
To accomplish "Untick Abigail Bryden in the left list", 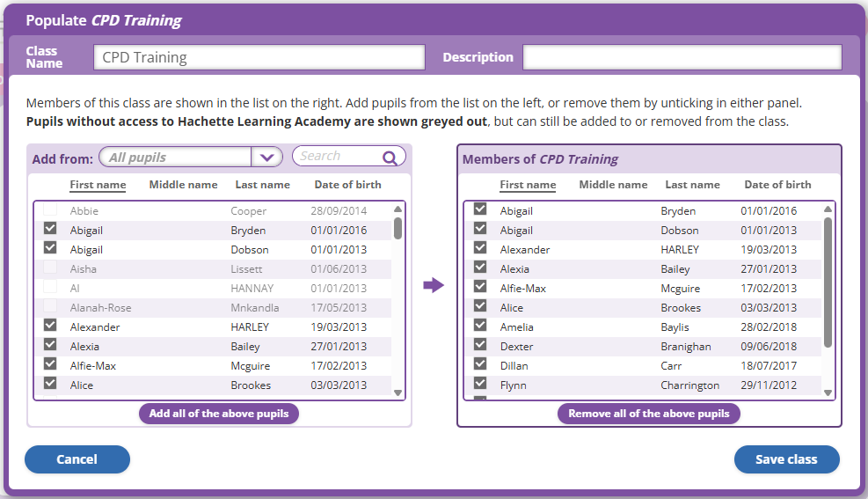I will click(x=50, y=229).
